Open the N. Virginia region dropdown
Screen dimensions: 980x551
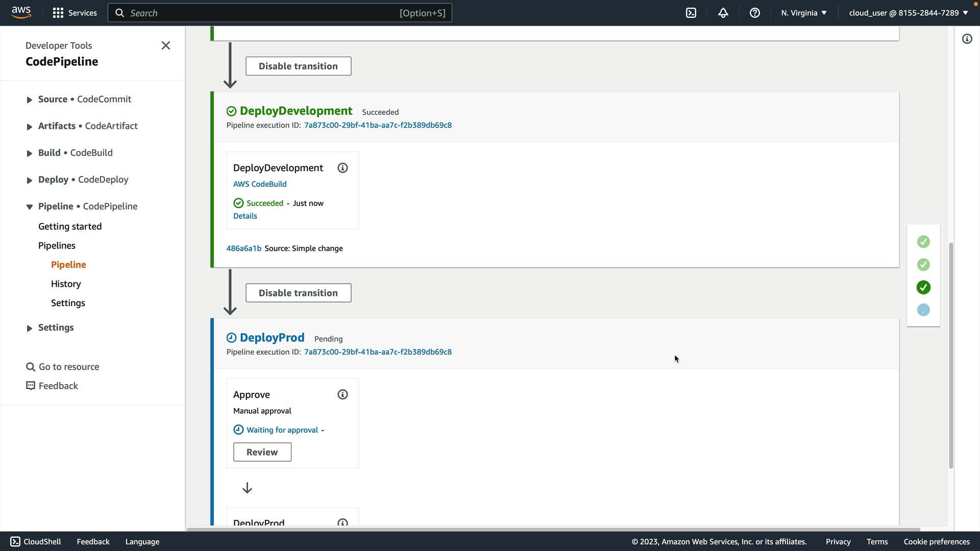coord(803,13)
